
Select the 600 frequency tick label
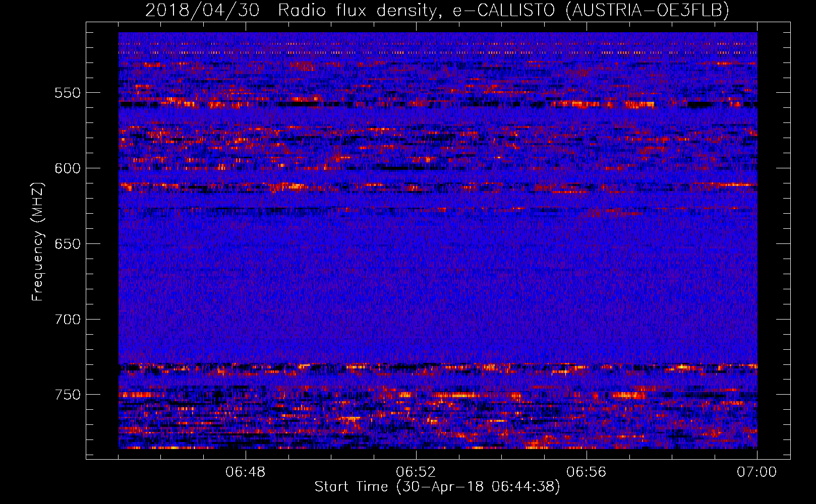(x=68, y=168)
